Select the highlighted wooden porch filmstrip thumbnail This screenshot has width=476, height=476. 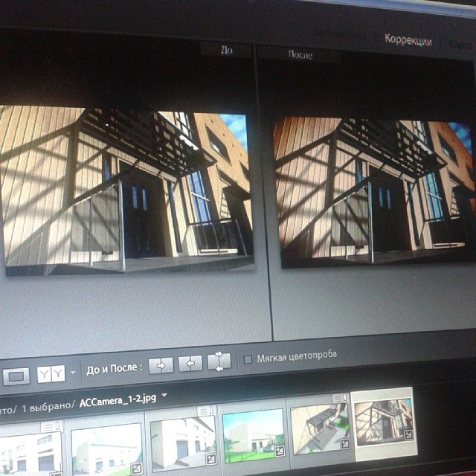tap(384, 422)
